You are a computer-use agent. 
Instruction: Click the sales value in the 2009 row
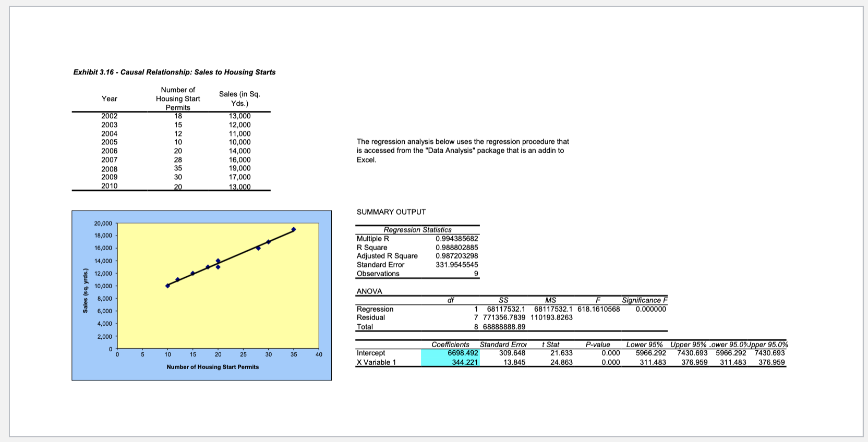pyautogui.click(x=240, y=177)
